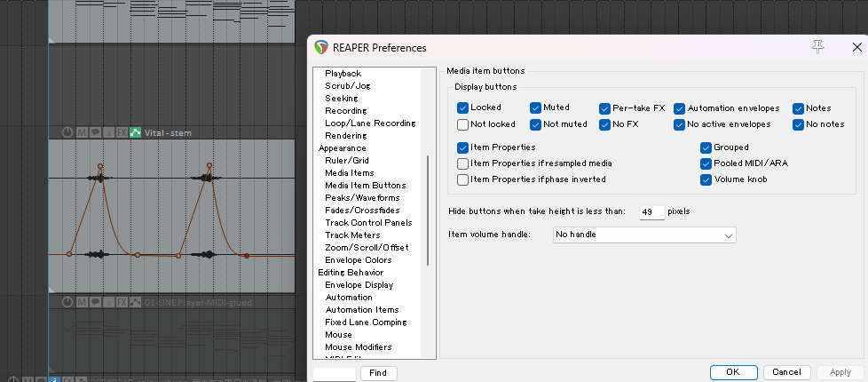Screen dimensions: 868x382
Task: Mute the 01-SINE Player-MIDI-glued item
Action: [x=82, y=302]
